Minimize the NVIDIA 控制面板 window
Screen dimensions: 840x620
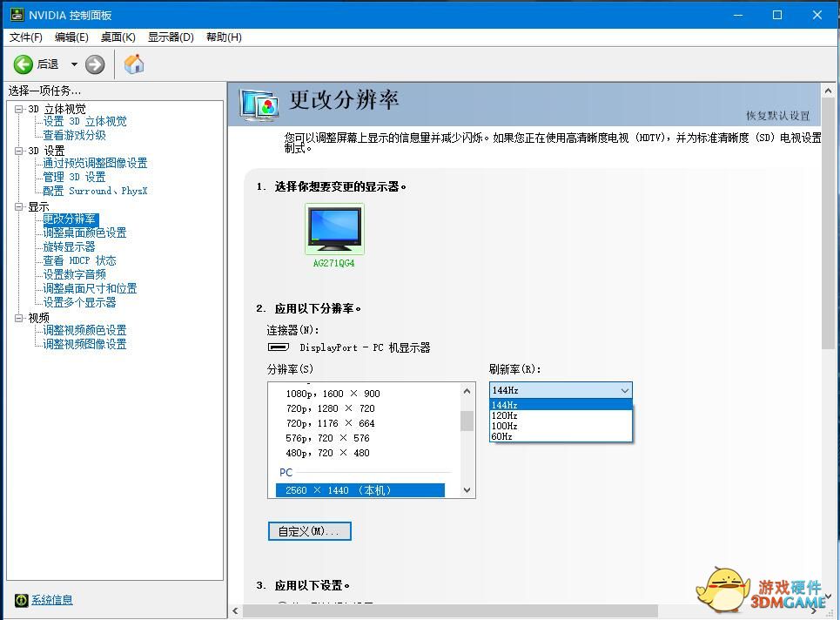pyautogui.click(x=738, y=15)
